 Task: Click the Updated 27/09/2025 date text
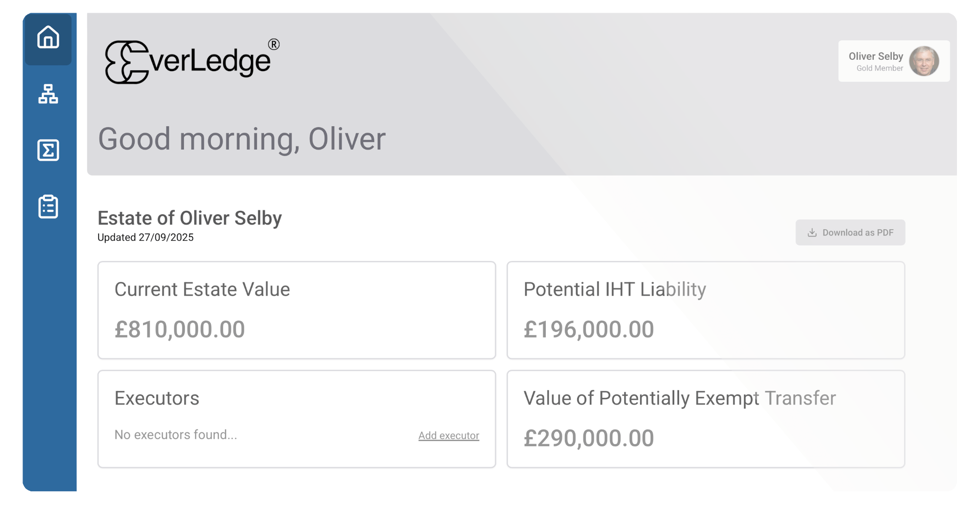point(146,237)
